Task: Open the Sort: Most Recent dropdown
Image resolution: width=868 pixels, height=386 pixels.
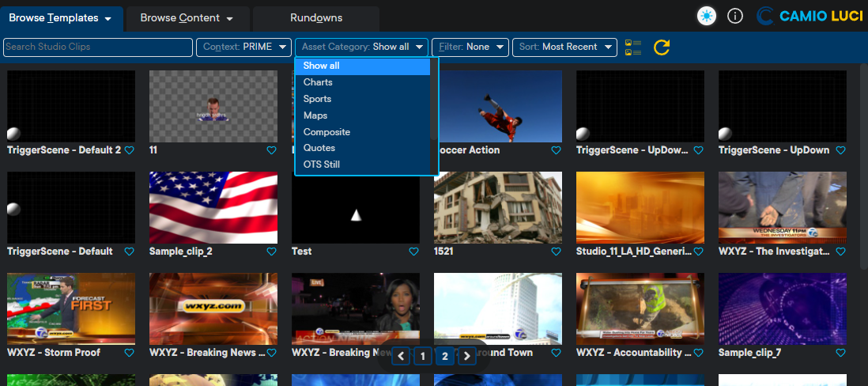Action: pyautogui.click(x=564, y=47)
